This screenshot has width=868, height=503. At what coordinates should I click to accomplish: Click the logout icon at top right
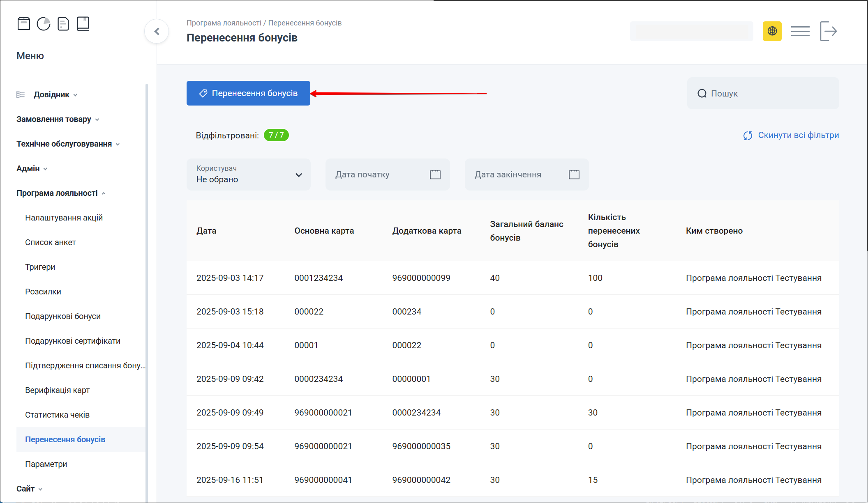[828, 31]
